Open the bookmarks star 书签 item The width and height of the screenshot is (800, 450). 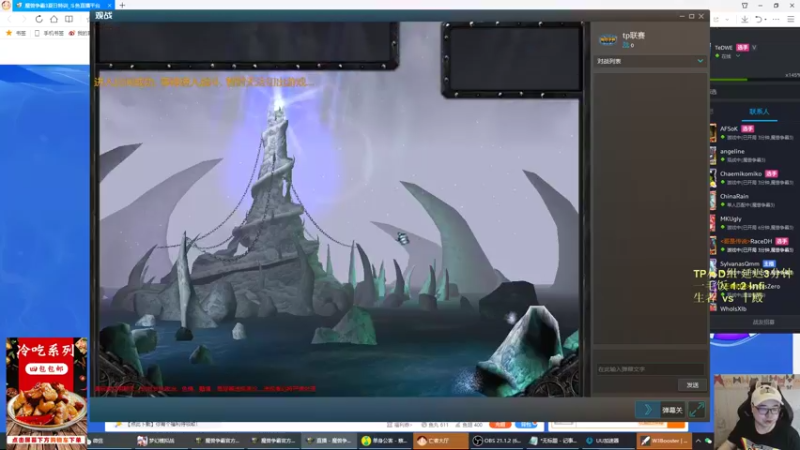[x=15, y=33]
